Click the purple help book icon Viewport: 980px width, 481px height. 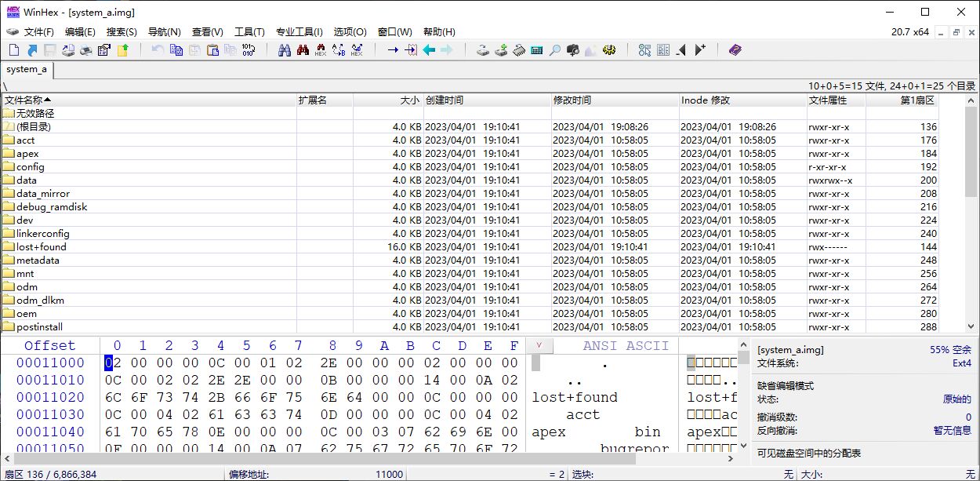coord(735,50)
